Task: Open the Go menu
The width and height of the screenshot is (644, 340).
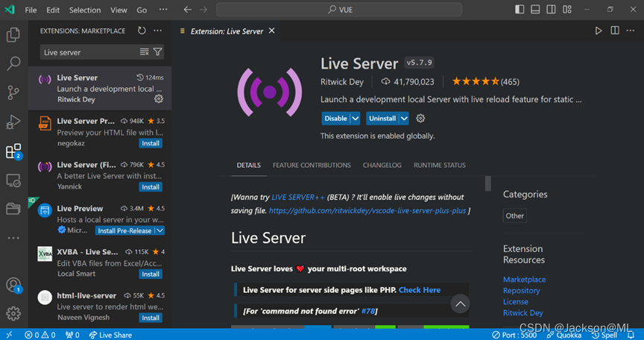Action: click(x=142, y=10)
